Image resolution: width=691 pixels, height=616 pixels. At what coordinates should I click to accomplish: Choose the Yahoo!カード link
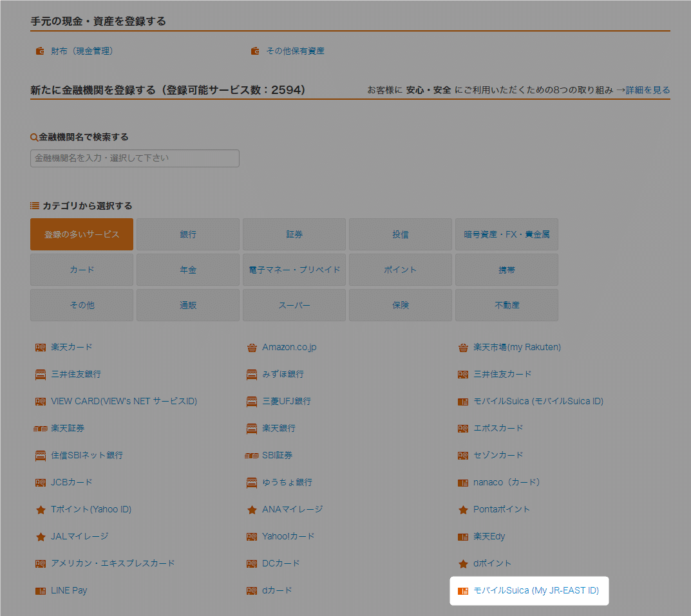click(289, 536)
